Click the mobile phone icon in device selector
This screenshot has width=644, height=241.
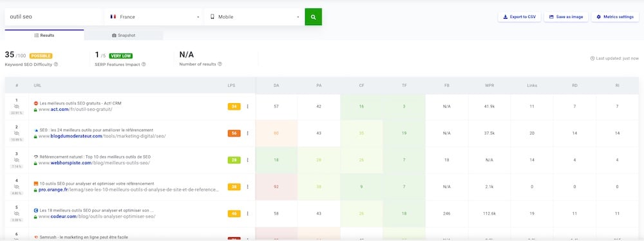point(213,17)
